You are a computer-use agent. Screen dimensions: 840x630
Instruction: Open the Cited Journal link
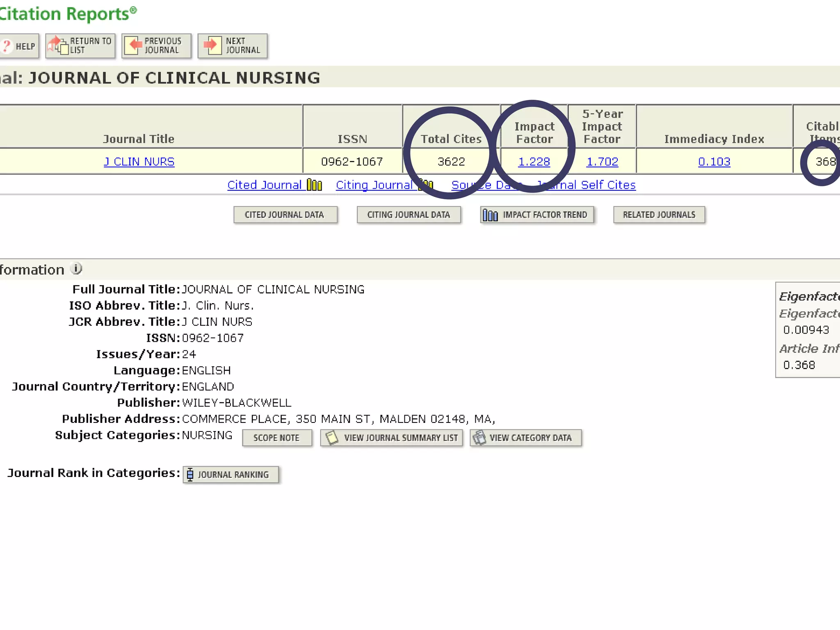pyautogui.click(x=265, y=185)
